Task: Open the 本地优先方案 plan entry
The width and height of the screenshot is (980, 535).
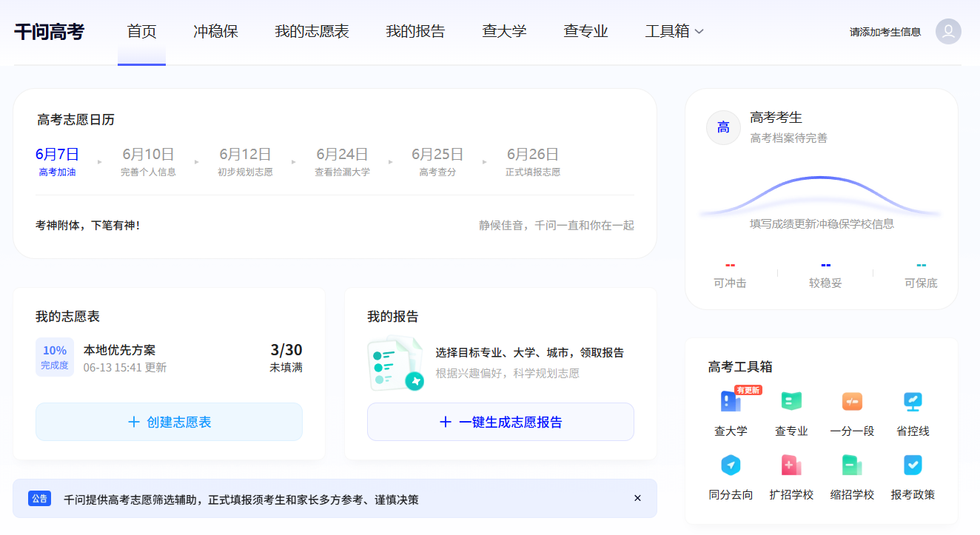Action: pyautogui.click(x=119, y=350)
